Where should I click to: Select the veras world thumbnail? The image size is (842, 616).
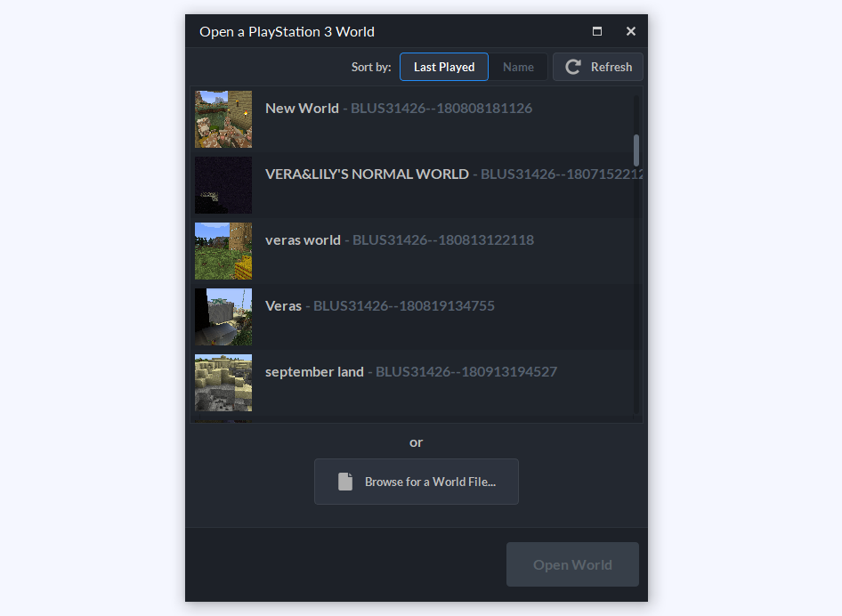click(223, 251)
